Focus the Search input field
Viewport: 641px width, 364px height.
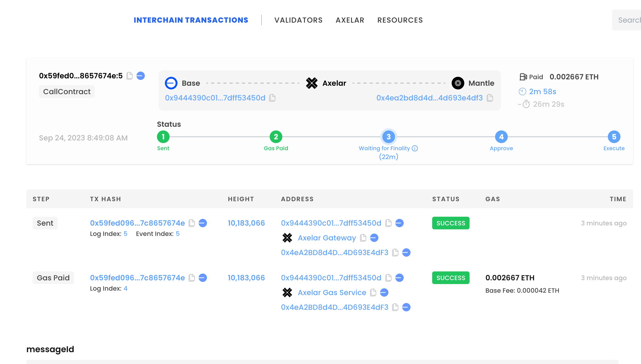[x=627, y=20]
